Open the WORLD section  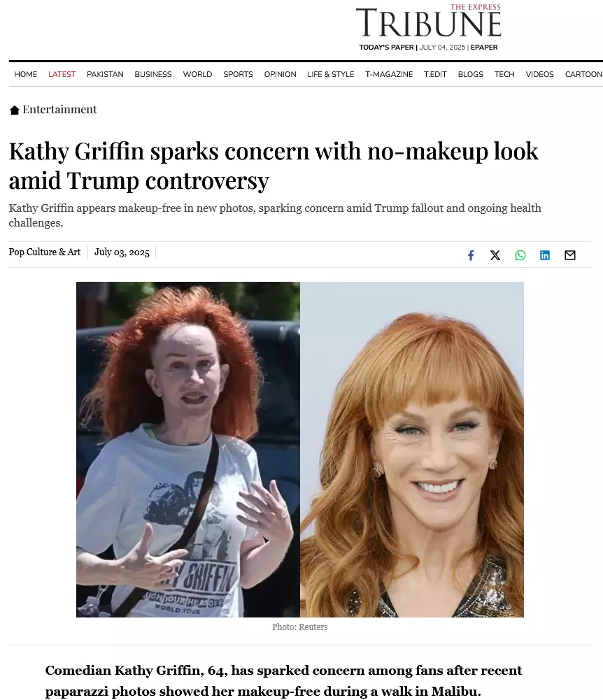197,74
